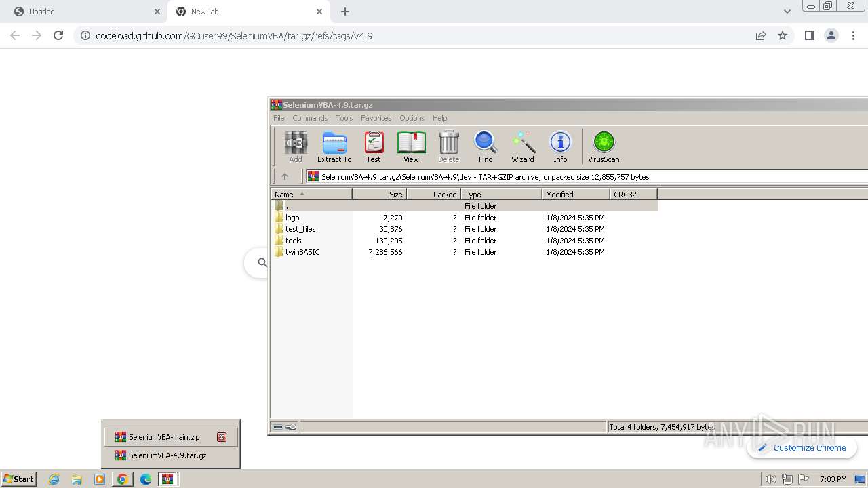Go up one folder level arrow

[285, 176]
